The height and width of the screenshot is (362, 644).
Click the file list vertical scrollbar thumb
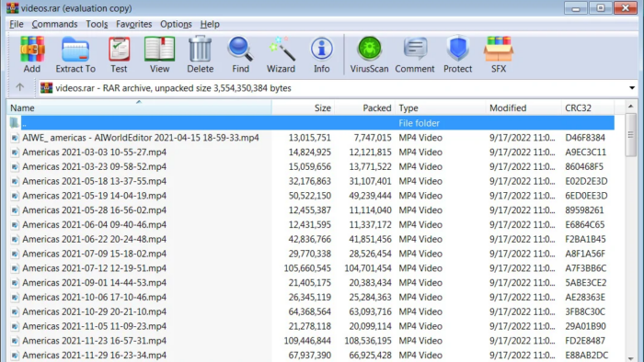630,135
